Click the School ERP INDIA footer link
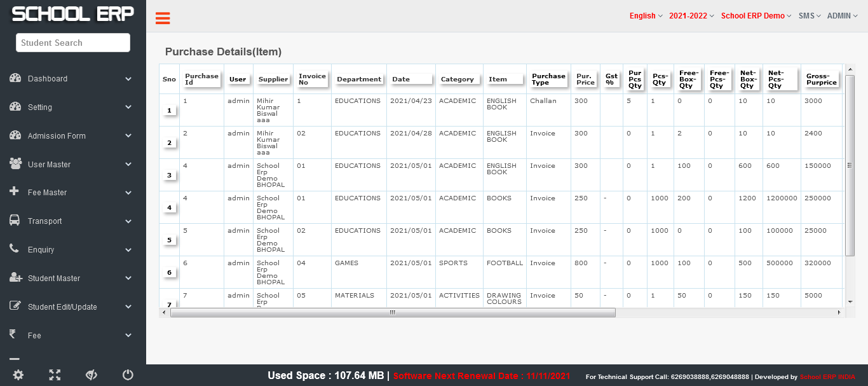Screen dimensions: 868x386 click(827, 377)
